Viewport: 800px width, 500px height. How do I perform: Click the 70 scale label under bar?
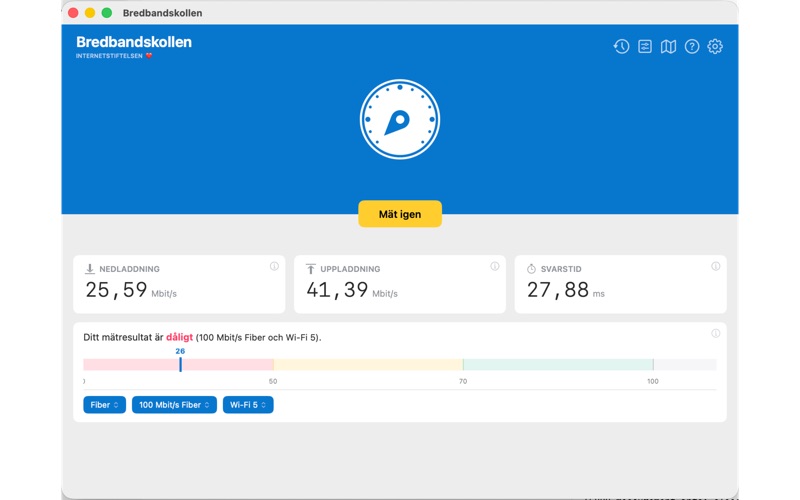(x=463, y=381)
